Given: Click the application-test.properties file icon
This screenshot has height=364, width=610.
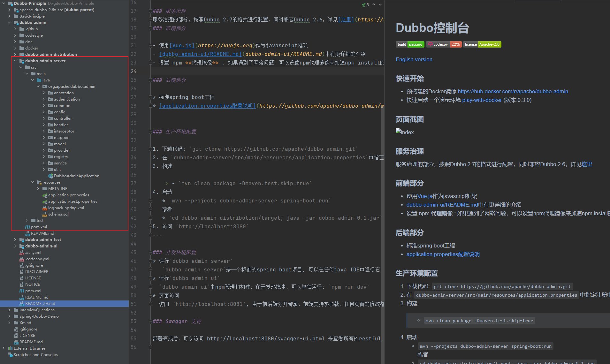Looking at the screenshot, I should [x=45, y=201].
